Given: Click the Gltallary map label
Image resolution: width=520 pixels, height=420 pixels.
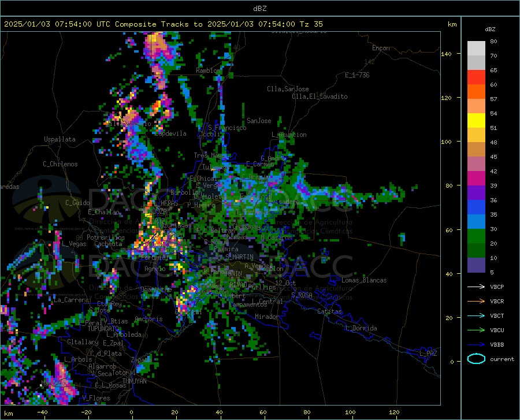Looking at the screenshot, I should (83, 342).
